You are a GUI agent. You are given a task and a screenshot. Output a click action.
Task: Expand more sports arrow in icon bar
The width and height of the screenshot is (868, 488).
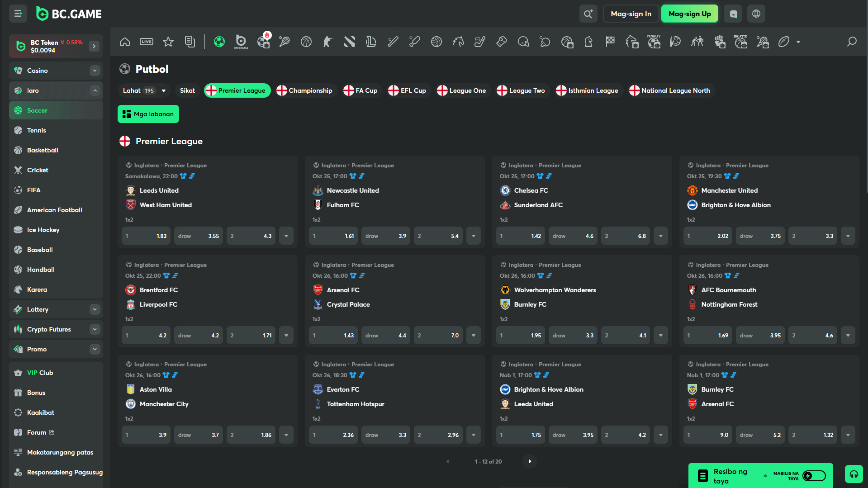point(798,42)
